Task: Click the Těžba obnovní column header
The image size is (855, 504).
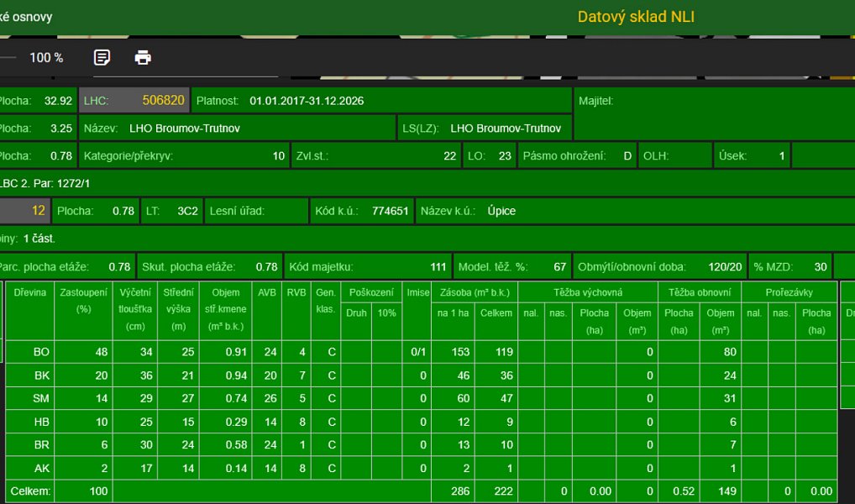Action: (x=700, y=292)
